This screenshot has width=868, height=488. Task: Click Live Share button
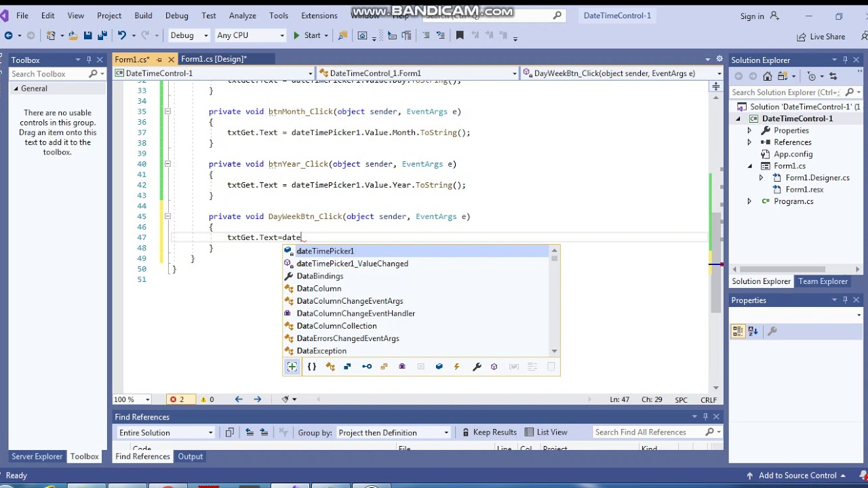pos(821,37)
